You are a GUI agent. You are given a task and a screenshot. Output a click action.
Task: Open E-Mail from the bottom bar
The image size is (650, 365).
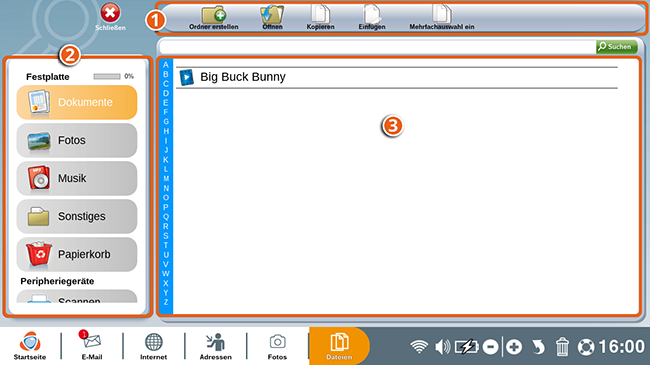[x=92, y=346]
